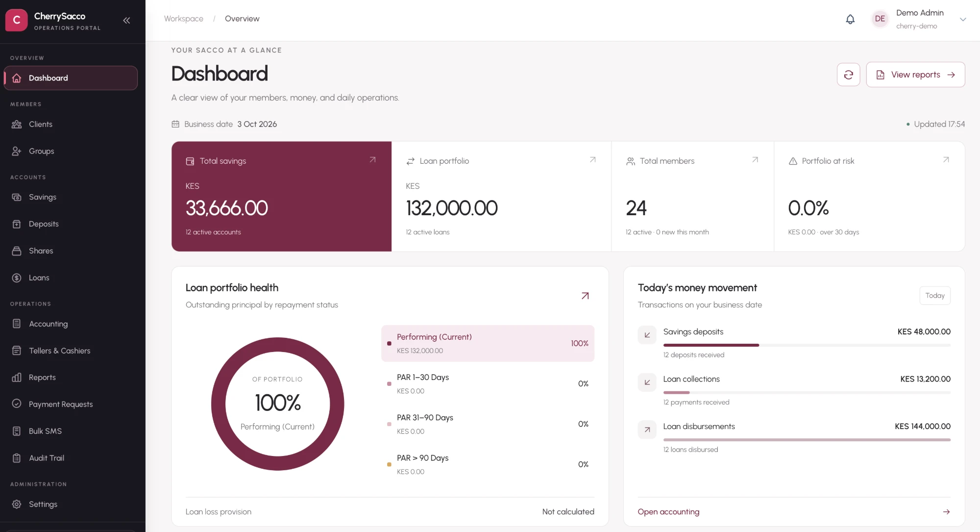The image size is (980, 532).
Task: Open Accounting in sidebar
Action: (71, 324)
